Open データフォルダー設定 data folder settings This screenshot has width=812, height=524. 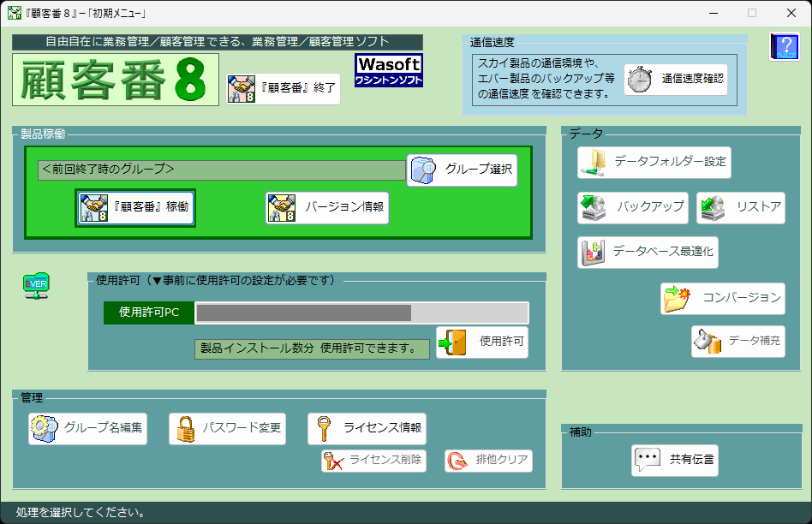tap(654, 163)
